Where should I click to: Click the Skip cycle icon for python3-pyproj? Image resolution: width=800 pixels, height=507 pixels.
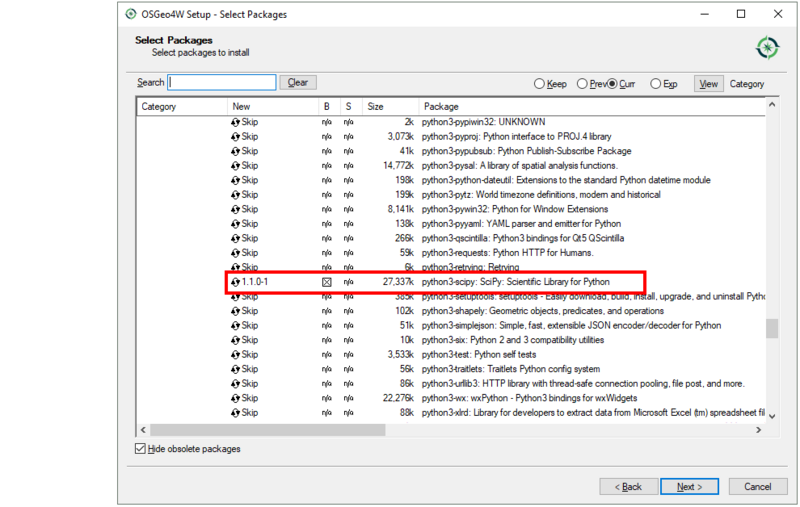point(236,136)
